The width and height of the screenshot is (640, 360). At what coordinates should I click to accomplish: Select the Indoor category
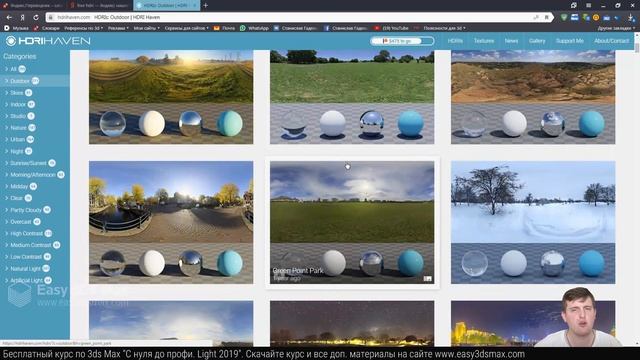(x=35, y=104)
